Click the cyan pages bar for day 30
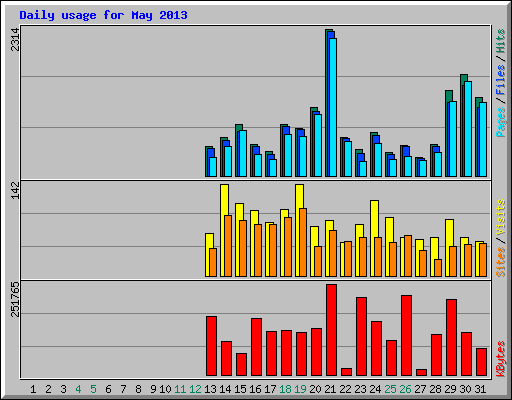Screen dimensions: 512x400 [468, 129]
